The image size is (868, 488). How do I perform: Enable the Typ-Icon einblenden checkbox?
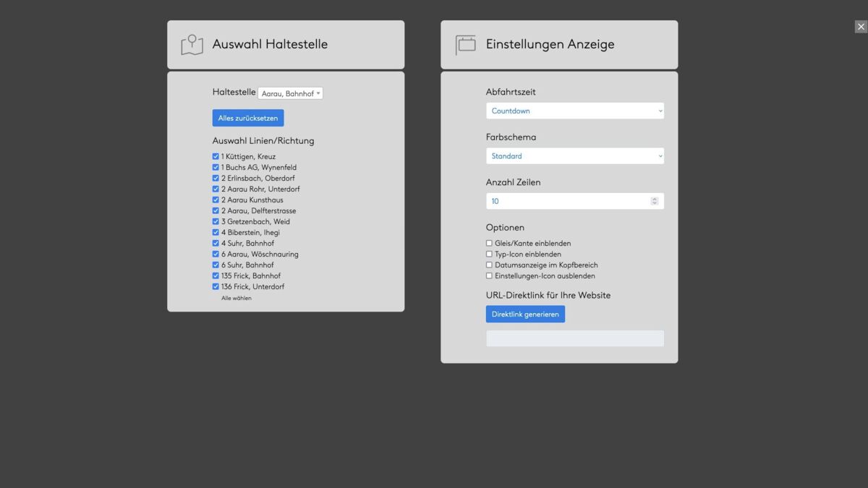489,254
